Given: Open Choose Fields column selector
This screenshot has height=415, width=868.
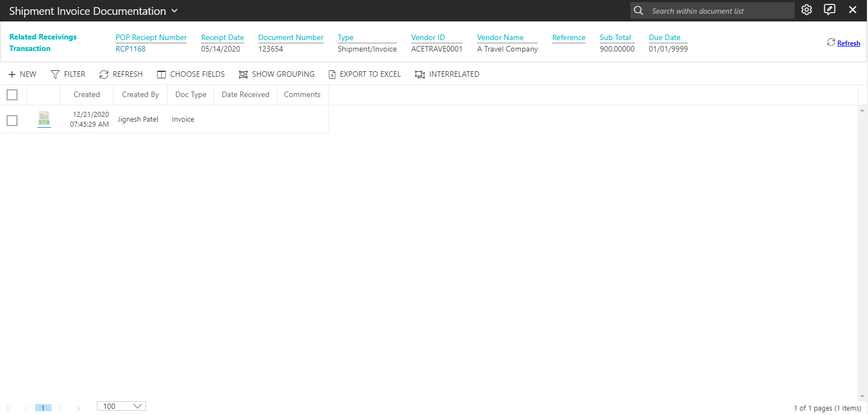Looking at the screenshot, I should [x=191, y=74].
